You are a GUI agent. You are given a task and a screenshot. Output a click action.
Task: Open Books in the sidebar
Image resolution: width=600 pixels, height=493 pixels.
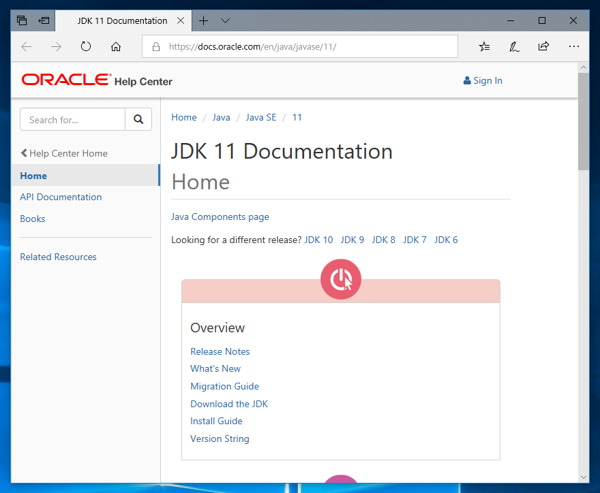pyautogui.click(x=33, y=219)
